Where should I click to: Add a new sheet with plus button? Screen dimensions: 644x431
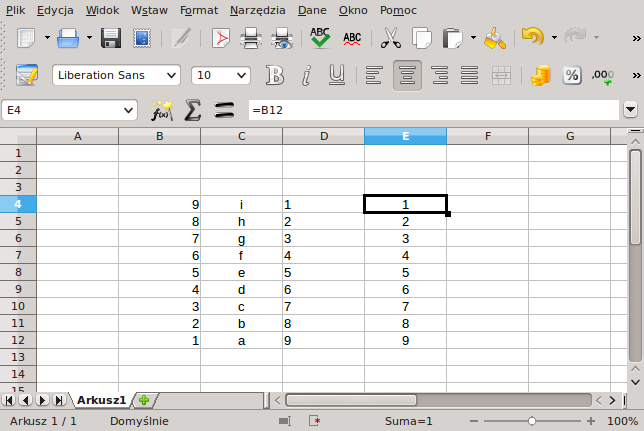144,400
